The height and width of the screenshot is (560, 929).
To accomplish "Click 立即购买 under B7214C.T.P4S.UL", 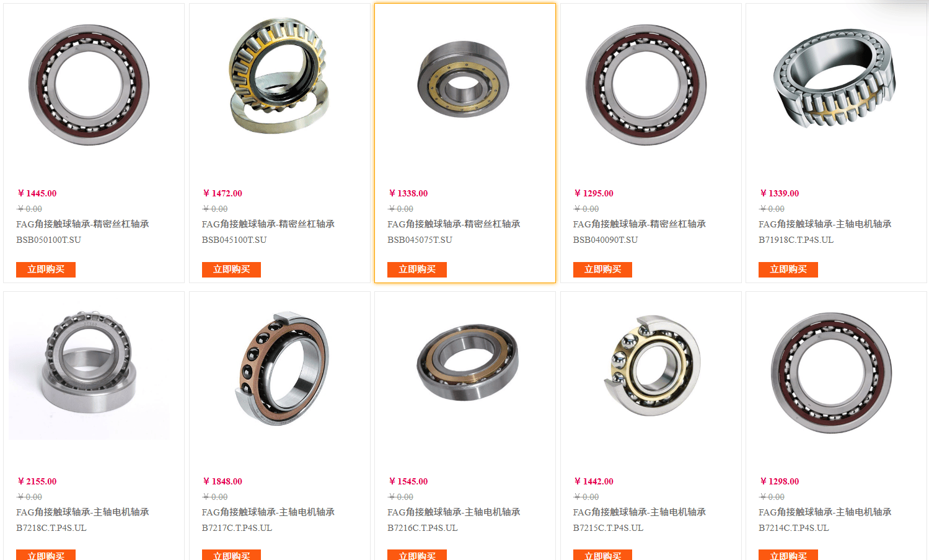I will coord(788,555).
